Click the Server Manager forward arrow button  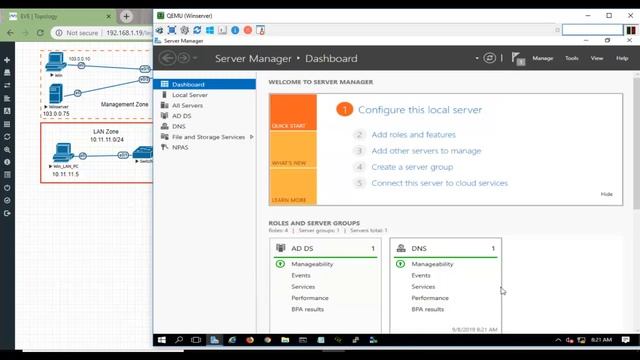[x=184, y=58]
